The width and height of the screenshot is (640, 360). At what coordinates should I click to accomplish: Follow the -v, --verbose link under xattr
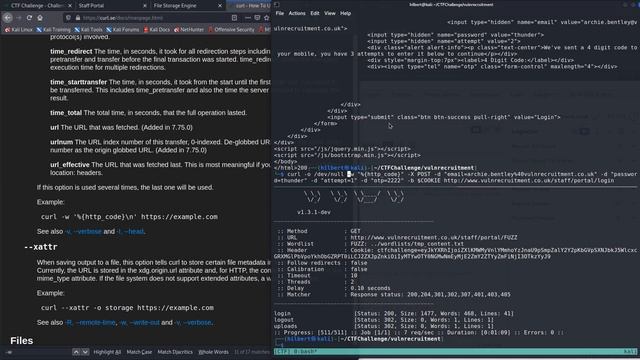tap(193, 322)
